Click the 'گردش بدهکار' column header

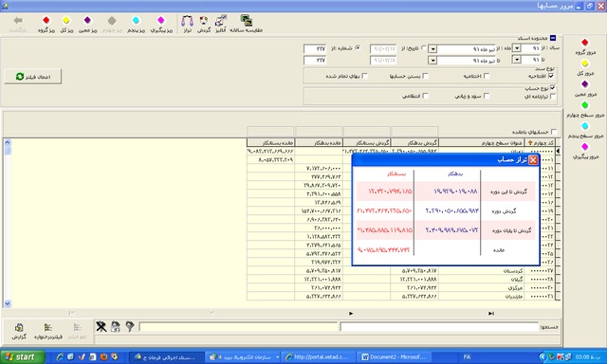click(414, 143)
